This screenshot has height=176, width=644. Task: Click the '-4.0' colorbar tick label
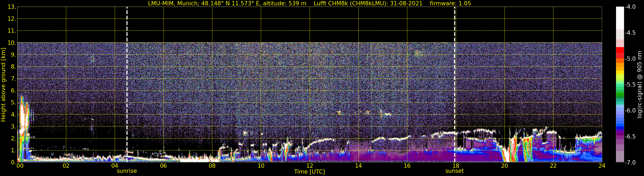[630, 7]
